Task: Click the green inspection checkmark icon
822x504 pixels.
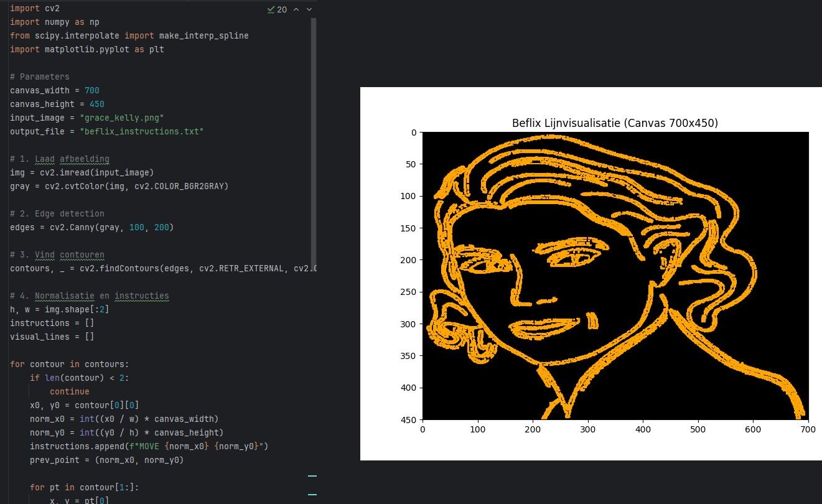Action: pos(271,9)
